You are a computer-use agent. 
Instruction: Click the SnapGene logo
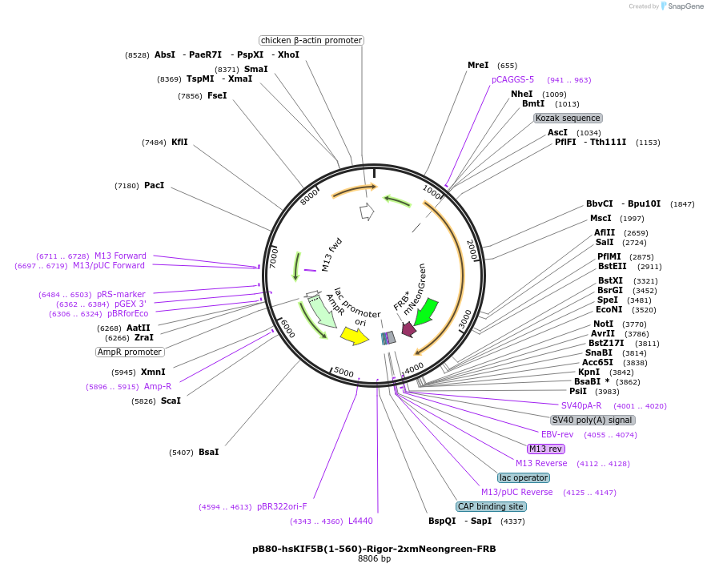click(680, 6)
